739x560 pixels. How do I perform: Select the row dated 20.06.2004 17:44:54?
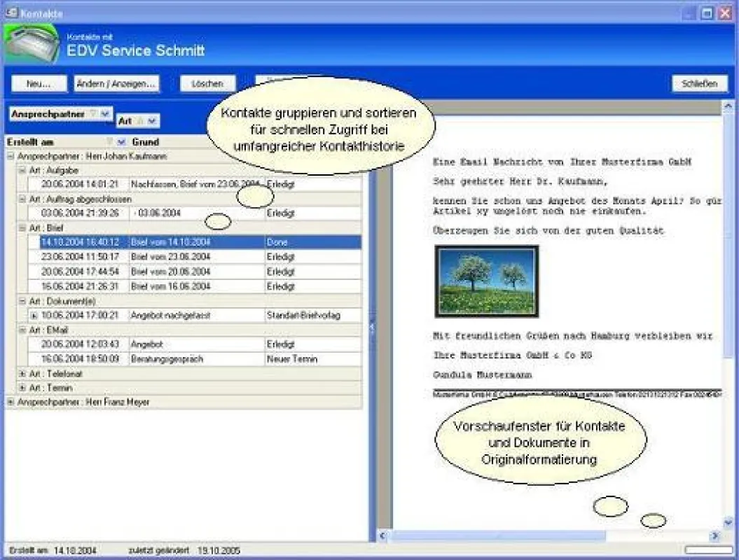pyautogui.click(x=195, y=272)
